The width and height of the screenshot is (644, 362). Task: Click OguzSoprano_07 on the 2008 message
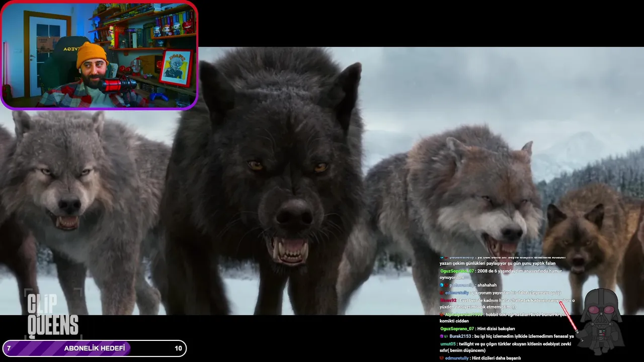(x=457, y=271)
